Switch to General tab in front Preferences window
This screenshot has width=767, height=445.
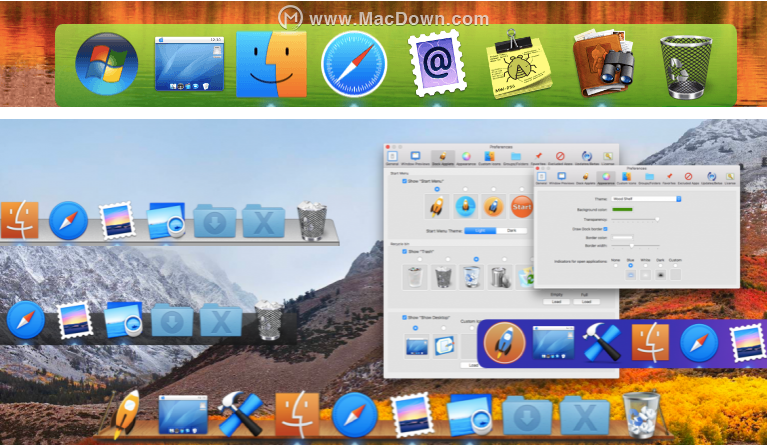(x=541, y=178)
